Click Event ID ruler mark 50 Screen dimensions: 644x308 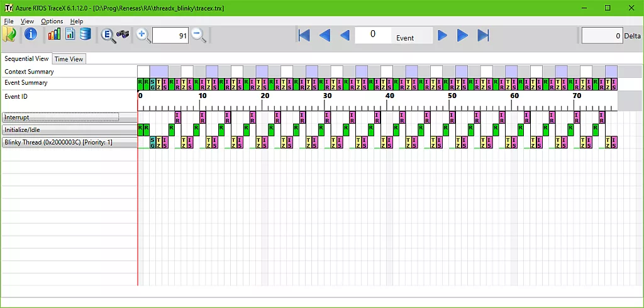[x=452, y=96]
